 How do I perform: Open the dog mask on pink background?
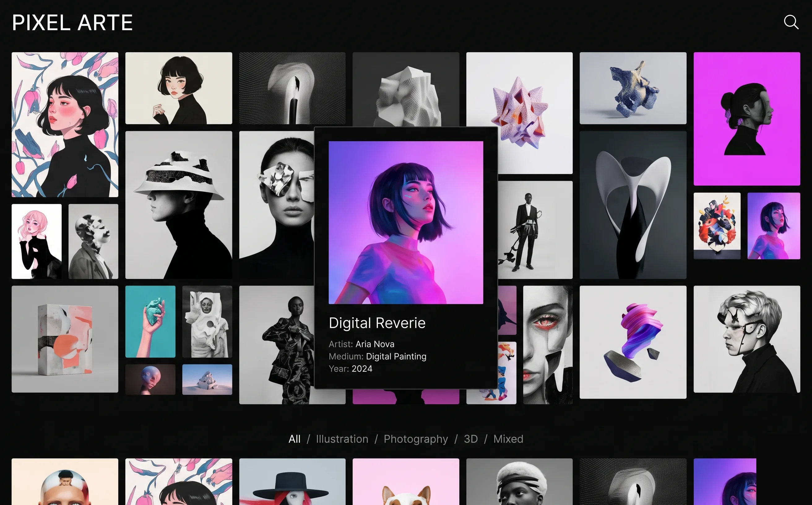[x=406, y=481]
